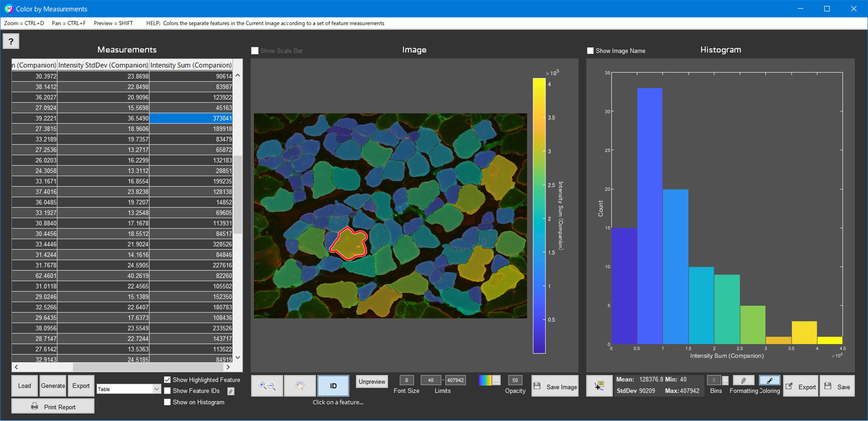Enable Show on Histogram checkbox

point(167,402)
